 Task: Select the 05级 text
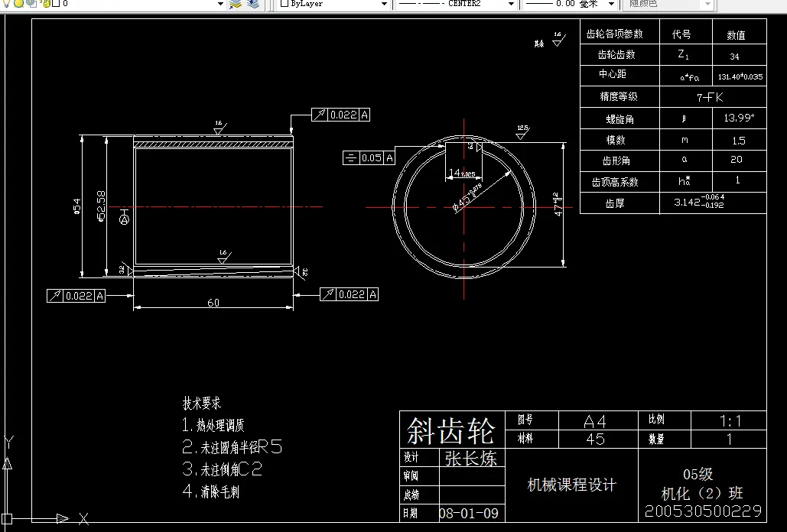pyautogui.click(x=698, y=474)
